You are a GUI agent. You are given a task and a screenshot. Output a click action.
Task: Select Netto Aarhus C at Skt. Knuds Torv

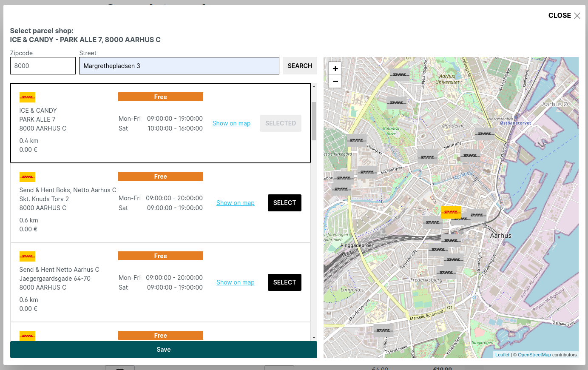284,203
